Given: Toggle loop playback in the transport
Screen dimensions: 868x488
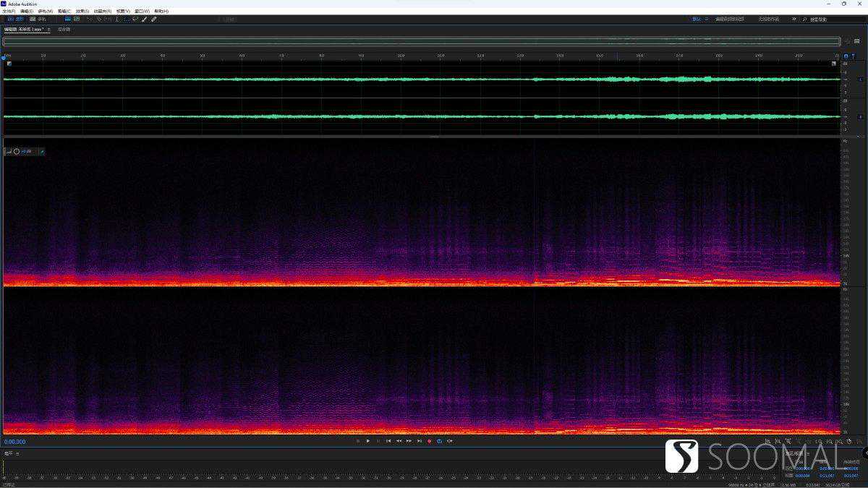Looking at the screenshot, I should point(439,440).
